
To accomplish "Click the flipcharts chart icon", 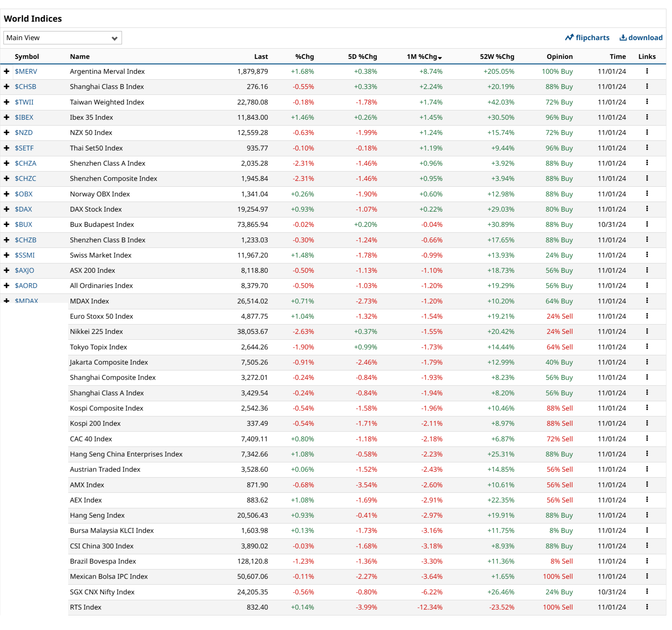I will point(569,38).
